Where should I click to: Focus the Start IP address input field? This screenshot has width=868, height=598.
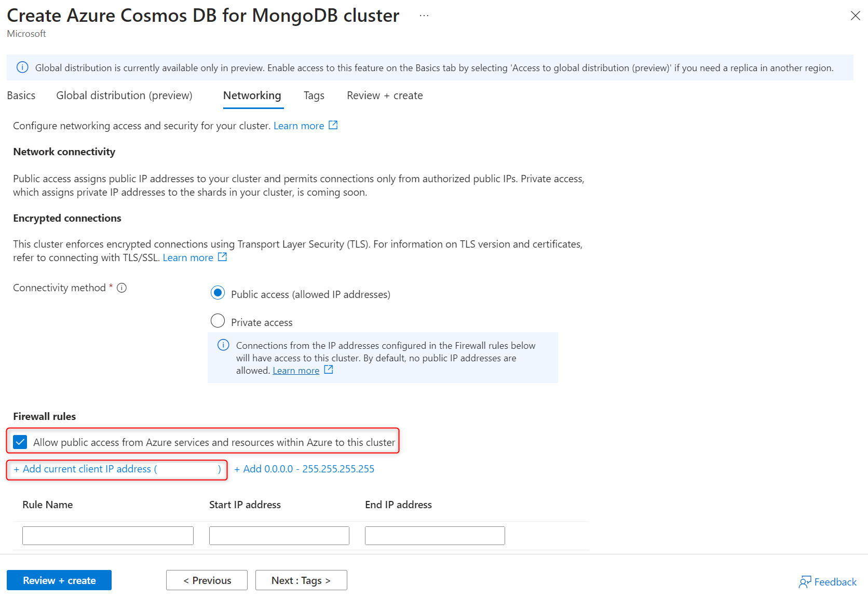tap(279, 536)
